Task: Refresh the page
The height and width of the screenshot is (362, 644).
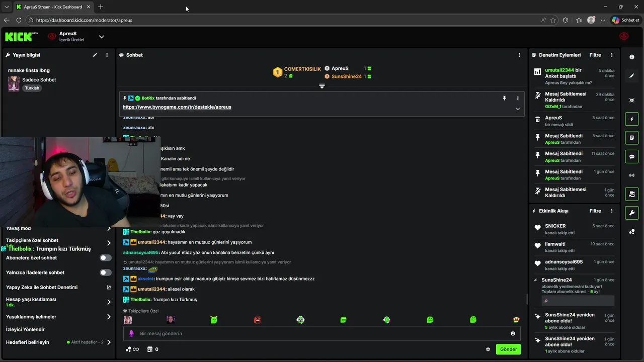Action: point(19,20)
